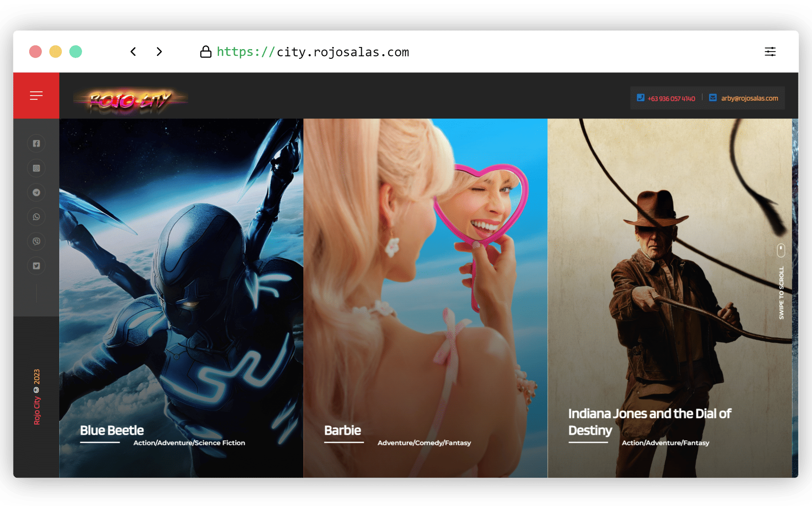The width and height of the screenshot is (812, 508).
Task: Open Indiana Jones and the Dial of Destiny
Action: (649, 422)
